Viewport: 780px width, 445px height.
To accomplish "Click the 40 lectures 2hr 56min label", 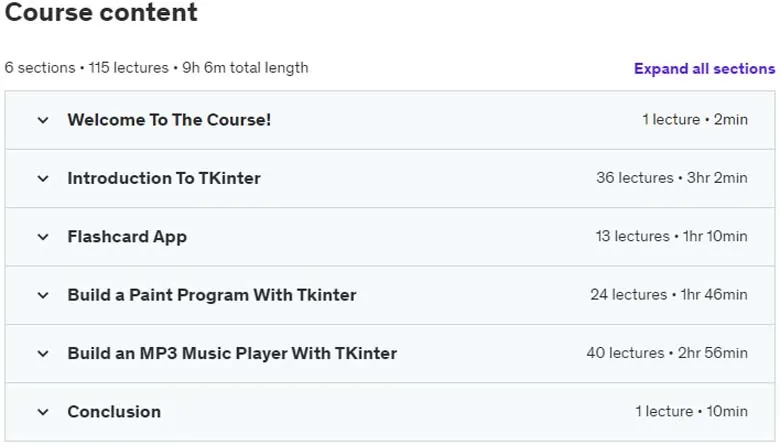I will [x=667, y=353].
